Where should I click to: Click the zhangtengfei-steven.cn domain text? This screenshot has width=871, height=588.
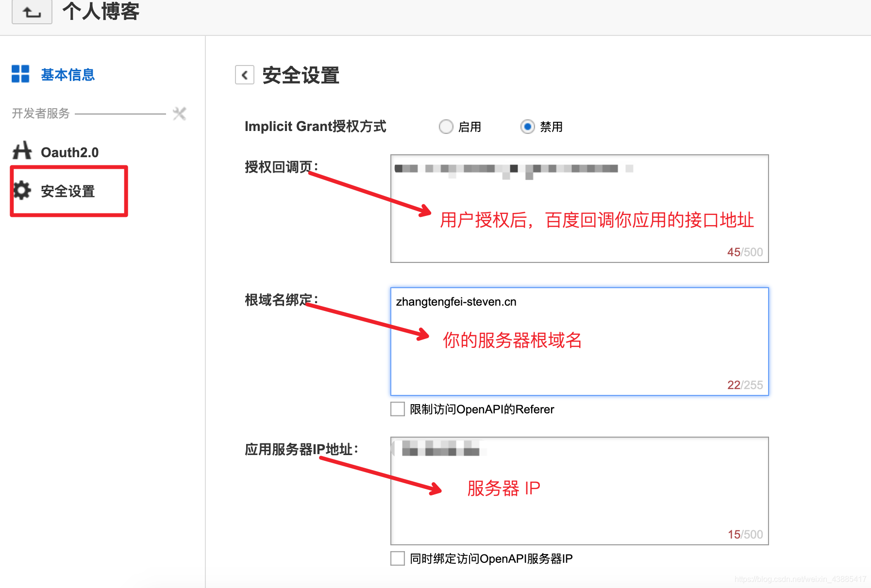click(456, 302)
